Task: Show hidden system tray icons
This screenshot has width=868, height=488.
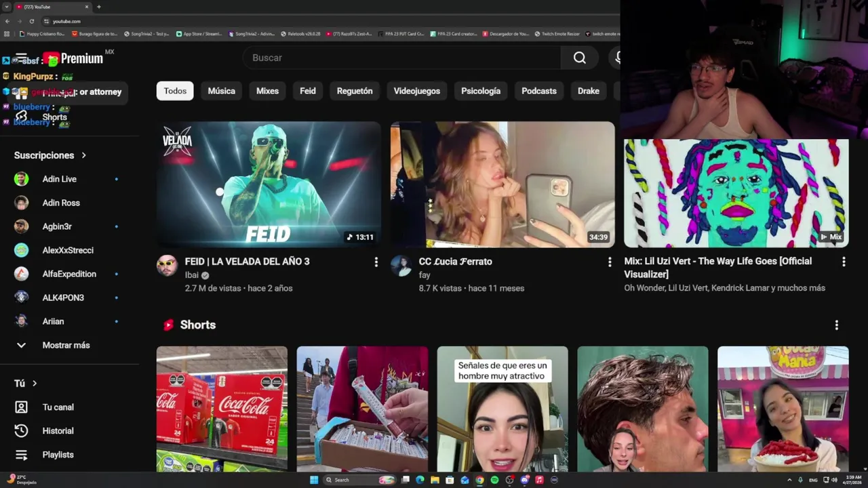Action: [x=789, y=480]
